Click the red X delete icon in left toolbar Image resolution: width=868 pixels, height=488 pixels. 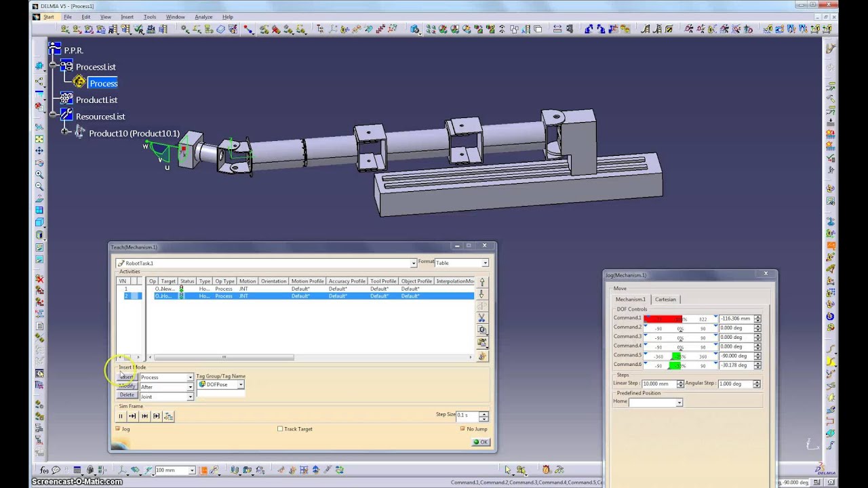(x=40, y=279)
